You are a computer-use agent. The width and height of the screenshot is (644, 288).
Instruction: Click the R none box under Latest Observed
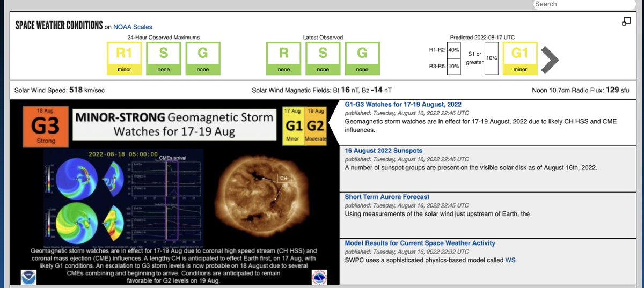(284, 58)
